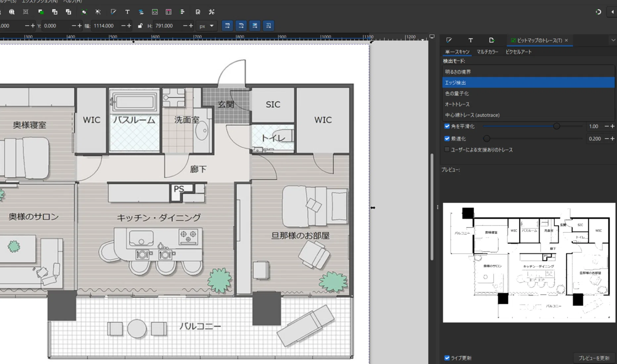Open Fill and Stroke dialog from toolbar
Viewport: 617px width, 364px height.
(113, 12)
